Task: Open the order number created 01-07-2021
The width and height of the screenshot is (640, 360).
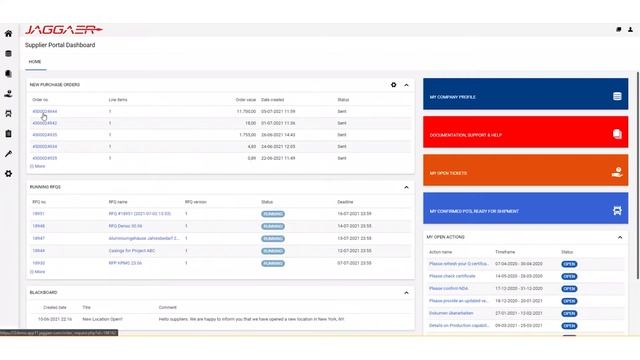Action: click(45, 123)
